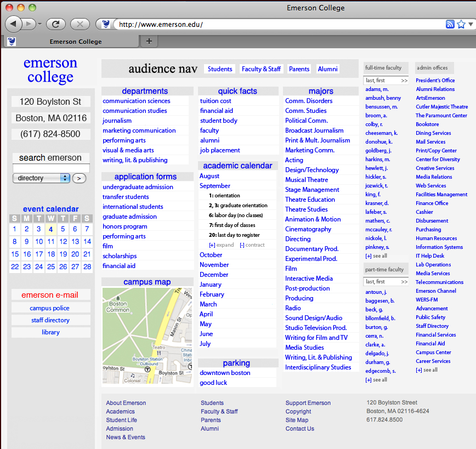
Task: Click the campus map thumbnail image
Action: (147, 336)
